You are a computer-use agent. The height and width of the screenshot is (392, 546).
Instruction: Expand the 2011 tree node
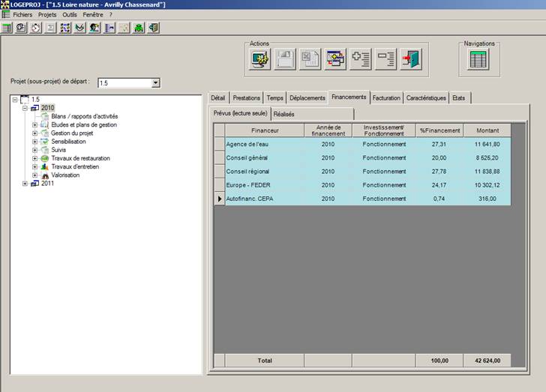click(25, 184)
